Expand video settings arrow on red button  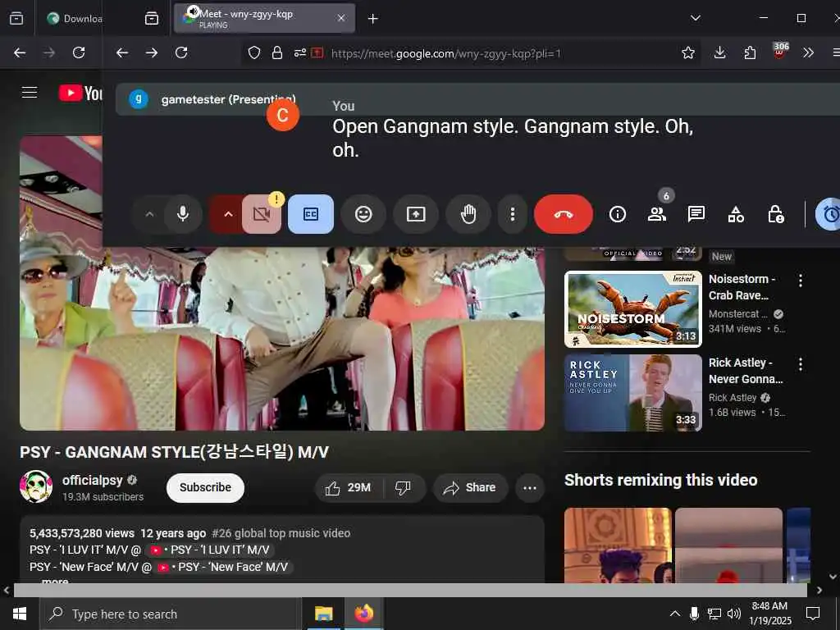pos(228,214)
